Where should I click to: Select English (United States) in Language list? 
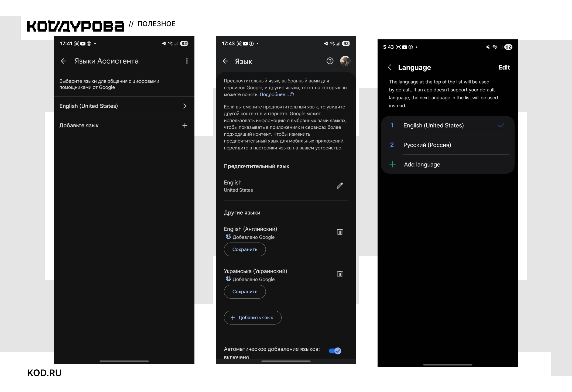(448, 125)
